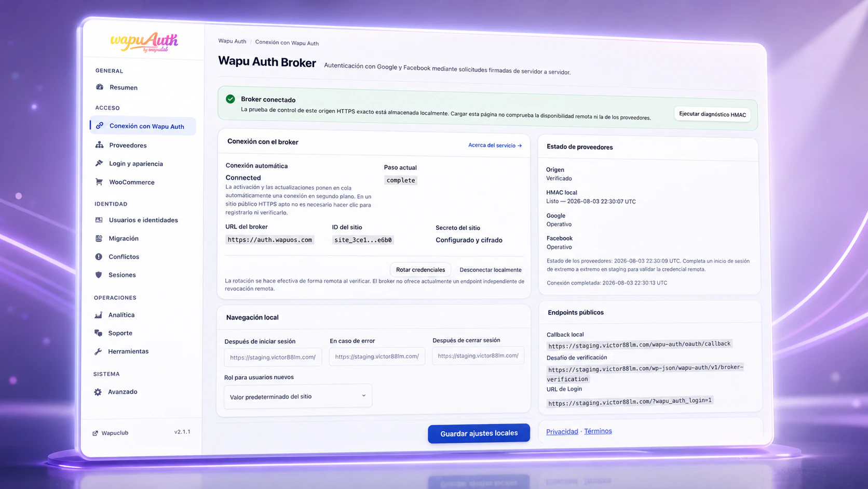Click the Conflictos warning icon
The image size is (868, 489).
[99, 256]
